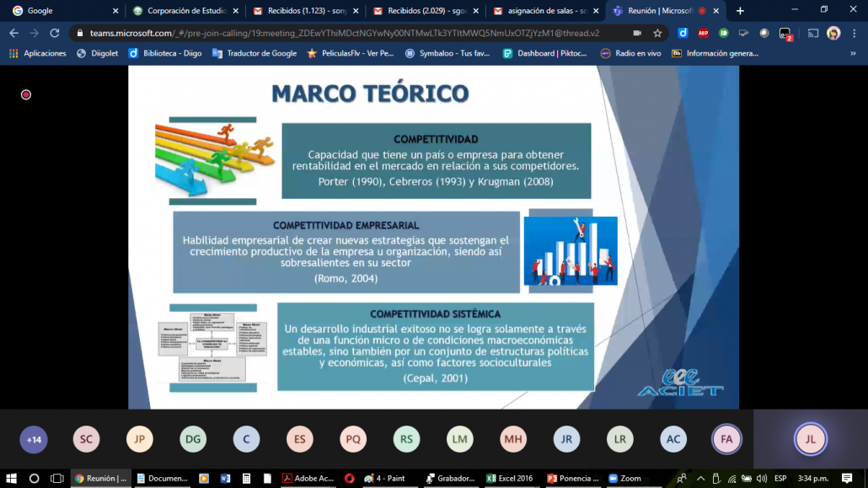The height and width of the screenshot is (488, 868).
Task: Select participant avatar ES
Action: (x=299, y=439)
